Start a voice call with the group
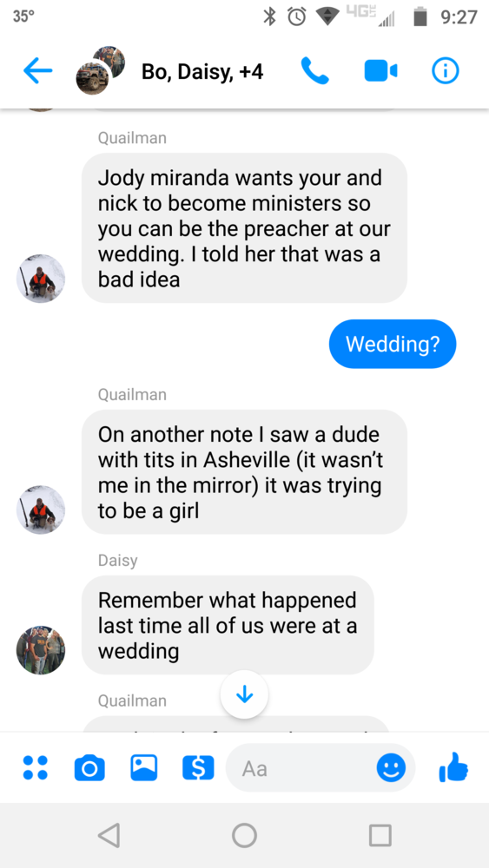Image resolution: width=489 pixels, height=868 pixels. 315,71
